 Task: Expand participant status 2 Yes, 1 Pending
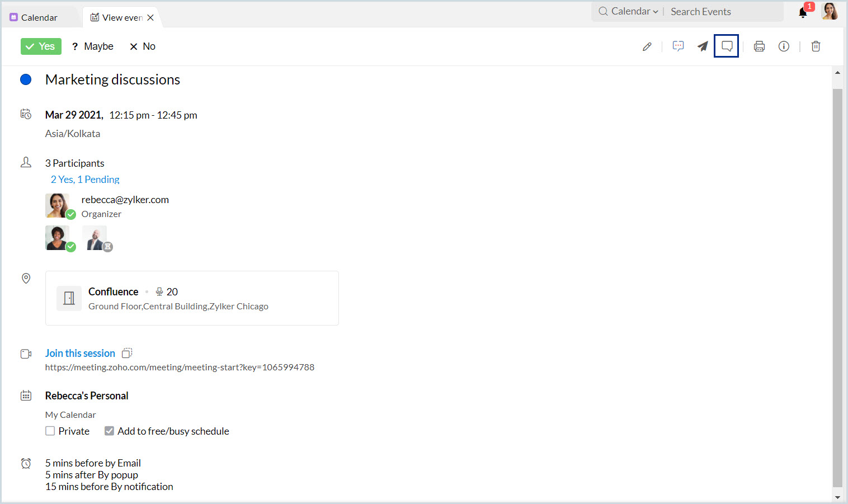click(85, 180)
